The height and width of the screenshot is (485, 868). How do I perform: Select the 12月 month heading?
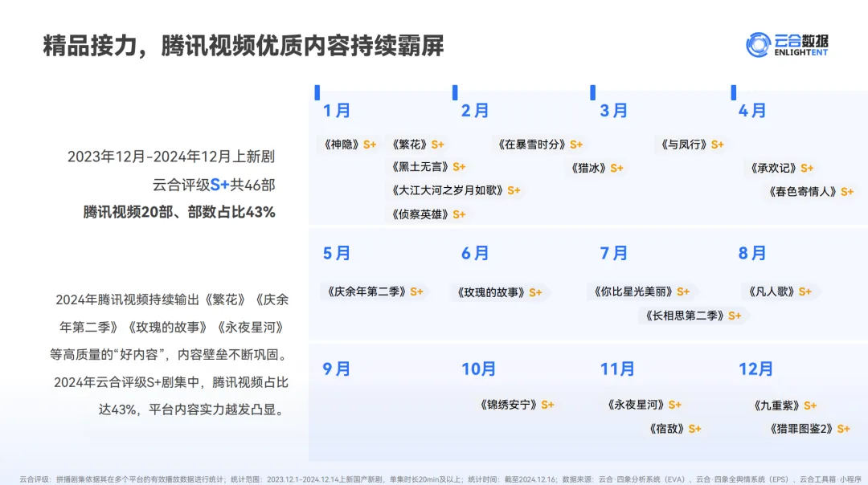tap(755, 369)
